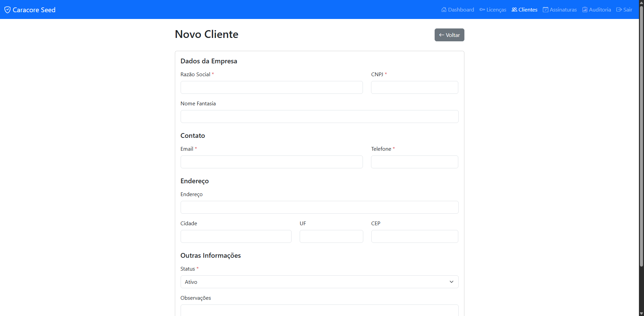
Task: Select the Dashboard house icon
Action: coord(444,9)
